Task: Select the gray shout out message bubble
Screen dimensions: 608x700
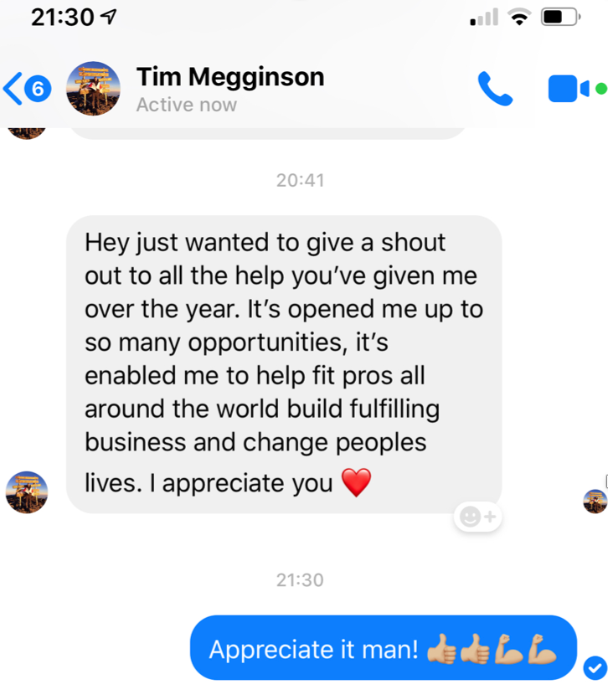Action: (284, 364)
